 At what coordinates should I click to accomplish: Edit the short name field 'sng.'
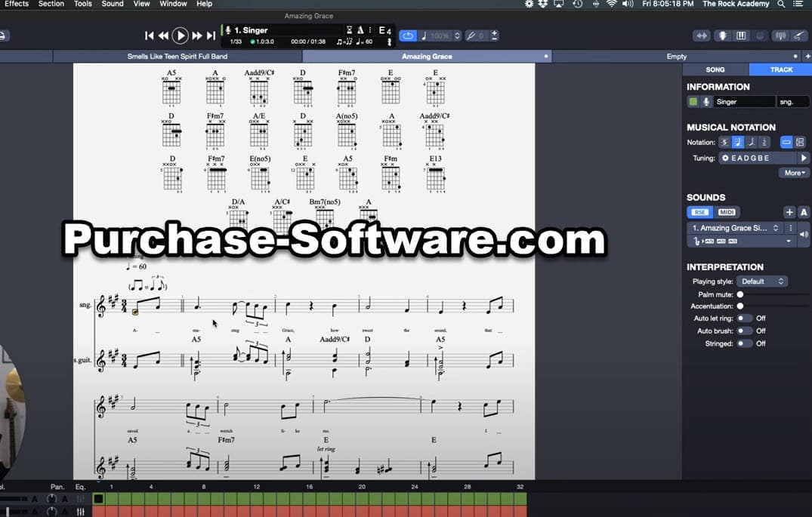[792, 102]
